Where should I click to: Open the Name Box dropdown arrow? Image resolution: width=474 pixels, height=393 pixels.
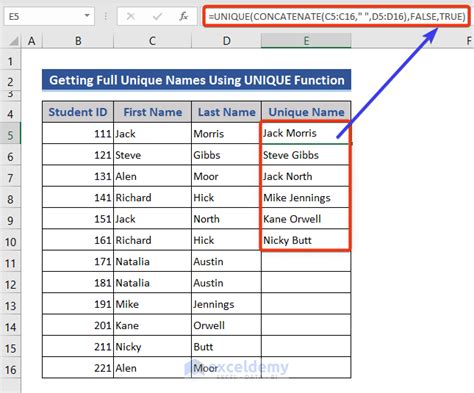point(87,16)
